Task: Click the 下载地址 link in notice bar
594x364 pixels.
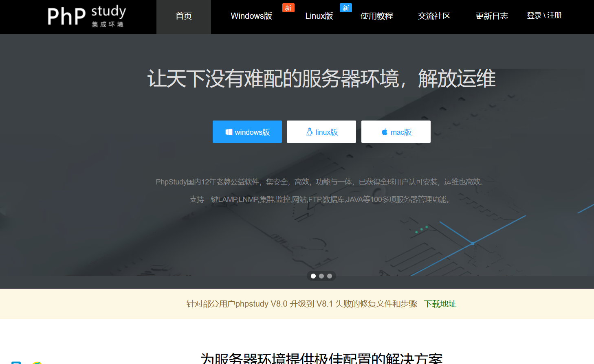Action: click(440, 304)
